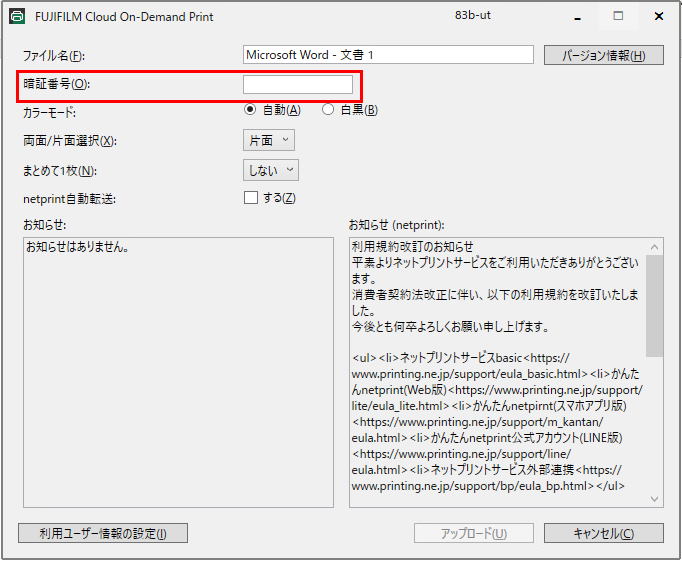Click scroll down arrow in netprint notice box
This screenshot has height=561, width=682.
[x=655, y=499]
